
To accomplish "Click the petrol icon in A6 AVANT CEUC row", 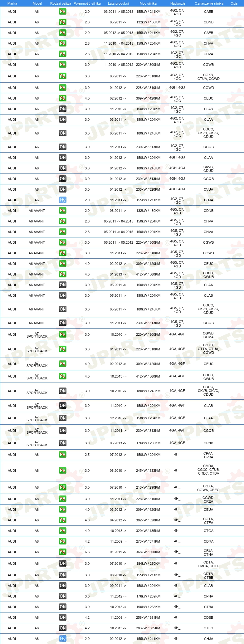I will coord(63,264).
